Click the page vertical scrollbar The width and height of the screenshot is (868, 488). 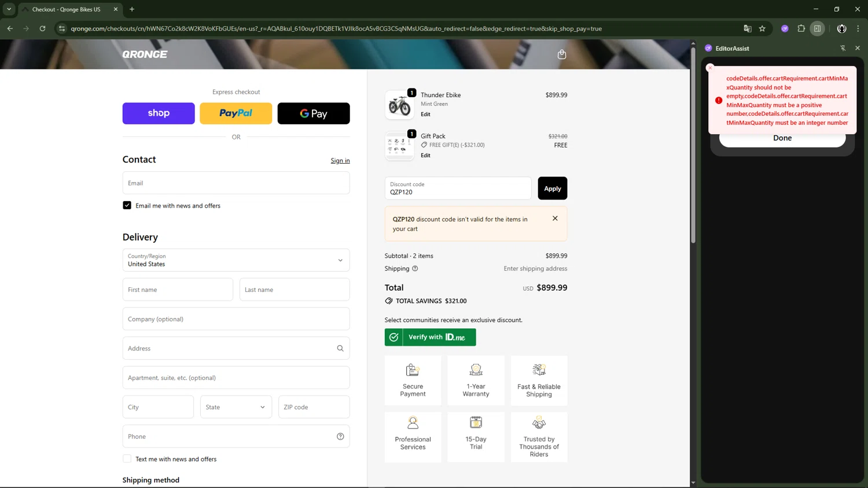coord(693,145)
